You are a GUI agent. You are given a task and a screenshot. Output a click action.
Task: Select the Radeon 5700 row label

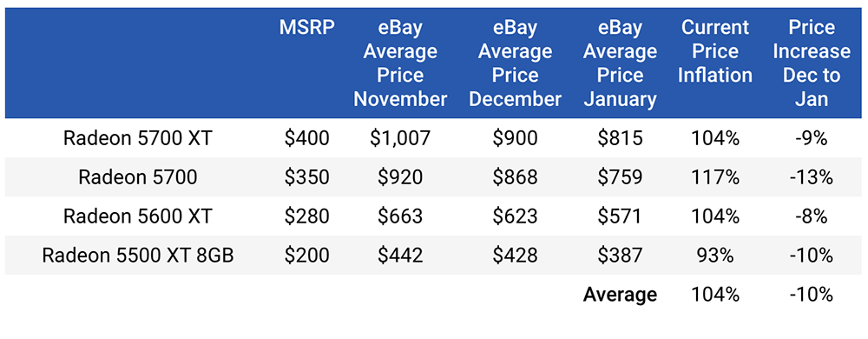coord(138,177)
